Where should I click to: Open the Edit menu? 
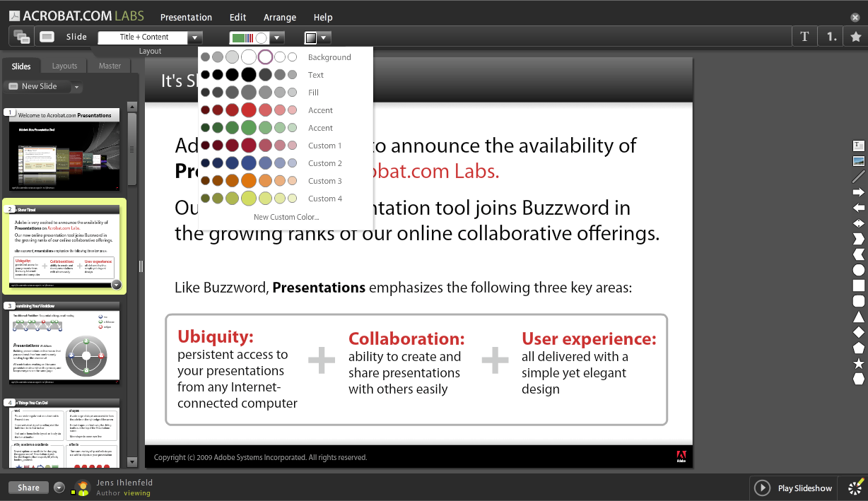[237, 17]
